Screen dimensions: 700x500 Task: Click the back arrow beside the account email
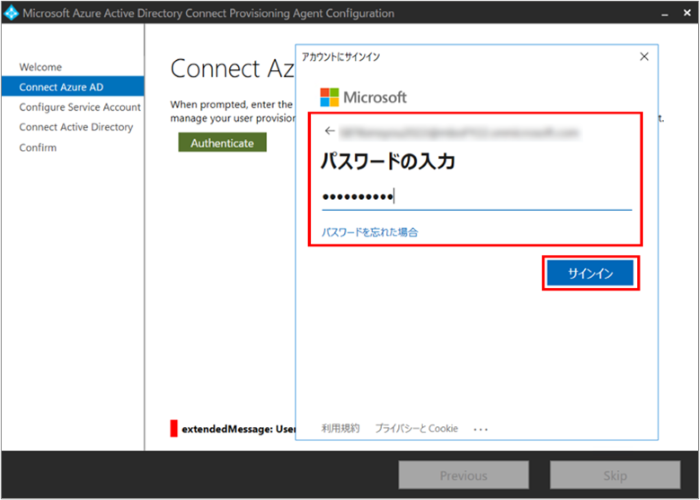(329, 131)
